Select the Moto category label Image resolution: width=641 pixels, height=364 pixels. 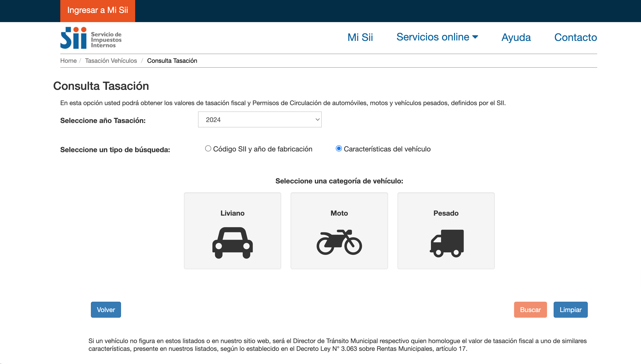[339, 213]
